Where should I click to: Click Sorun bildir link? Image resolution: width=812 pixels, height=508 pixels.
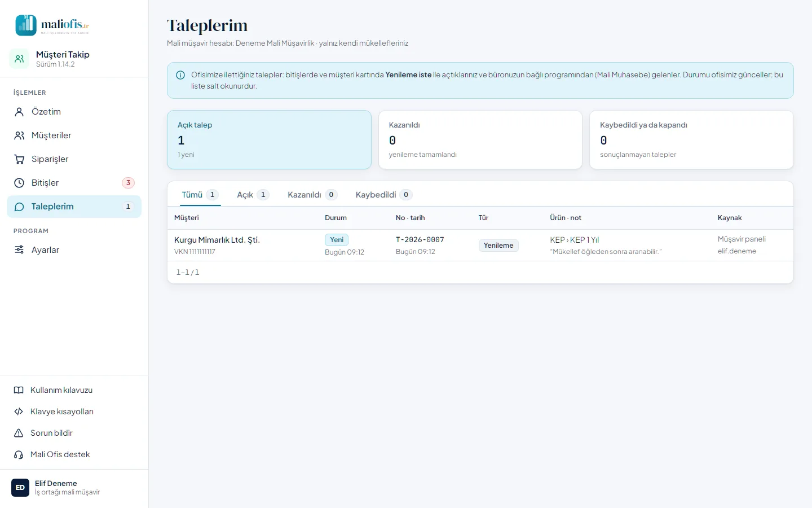point(74,433)
